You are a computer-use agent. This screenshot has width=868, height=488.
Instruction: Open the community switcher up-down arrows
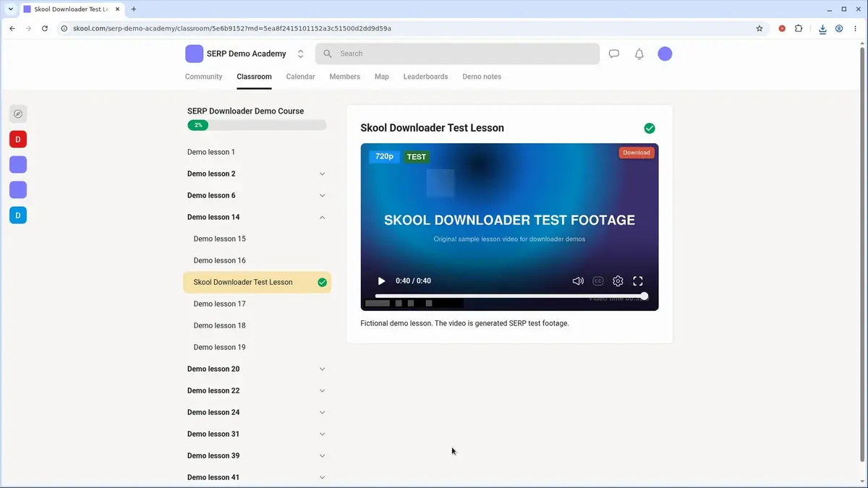(301, 53)
